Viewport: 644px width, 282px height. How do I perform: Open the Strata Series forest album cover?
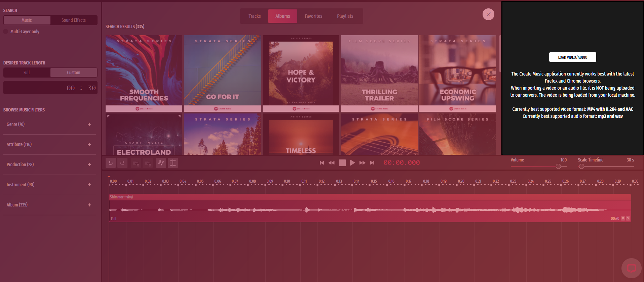pyautogui.click(x=222, y=134)
